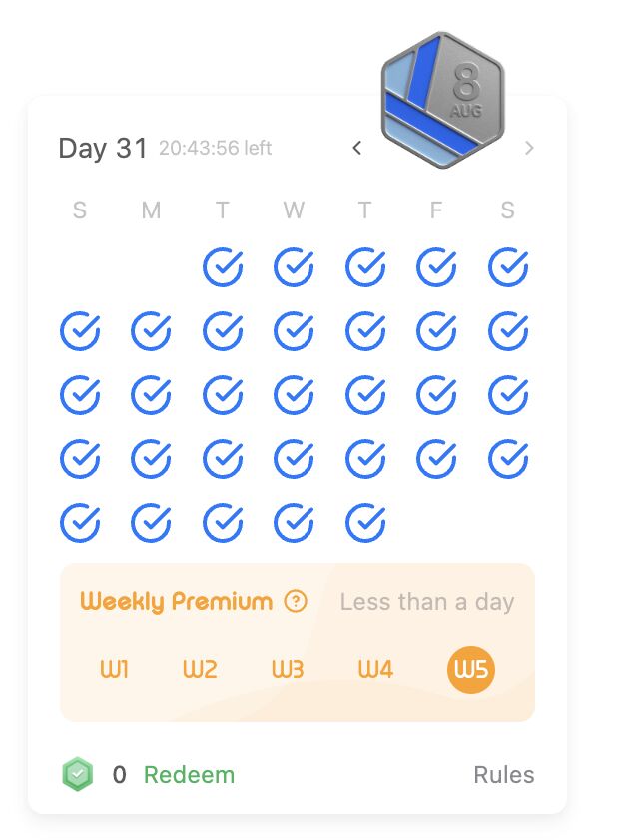617x840 pixels.
Task: Open the first Tuesday's completed check icon
Action: pos(223,266)
